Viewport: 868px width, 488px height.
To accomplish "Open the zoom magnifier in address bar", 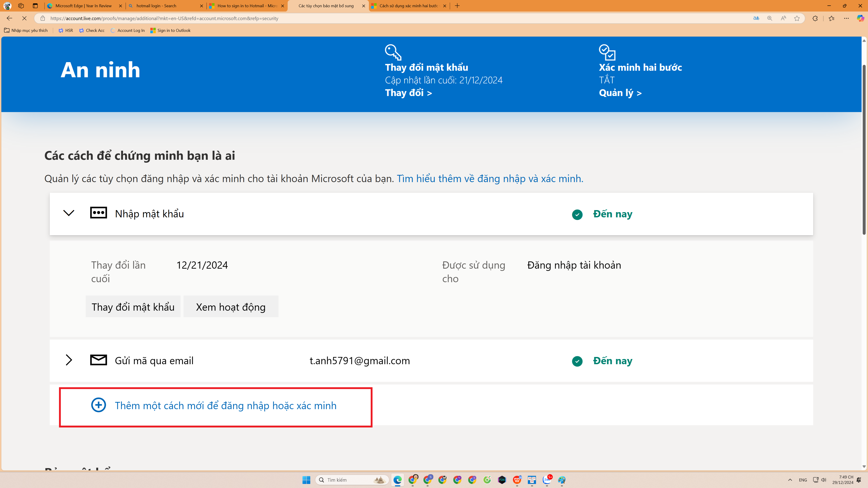I will (770, 19).
